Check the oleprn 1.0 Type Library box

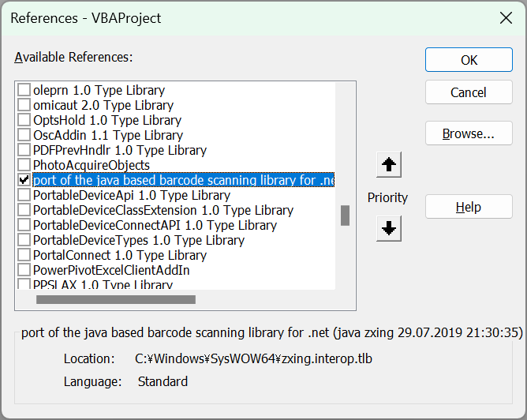click(x=24, y=90)
